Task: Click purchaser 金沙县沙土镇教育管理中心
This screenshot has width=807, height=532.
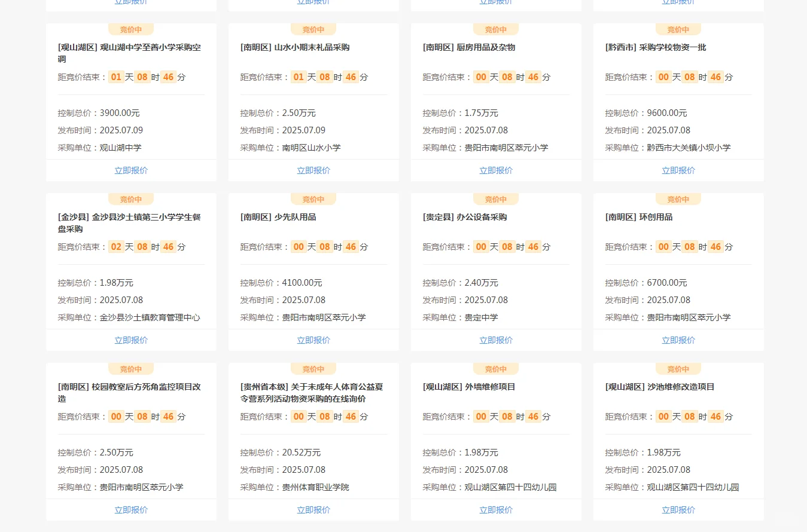Action: point(150,317)
